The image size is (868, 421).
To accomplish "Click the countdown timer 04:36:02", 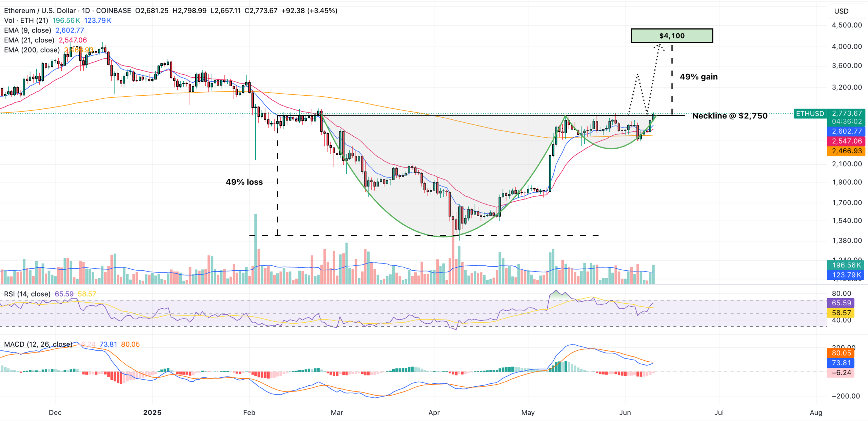I will [847, 121].
